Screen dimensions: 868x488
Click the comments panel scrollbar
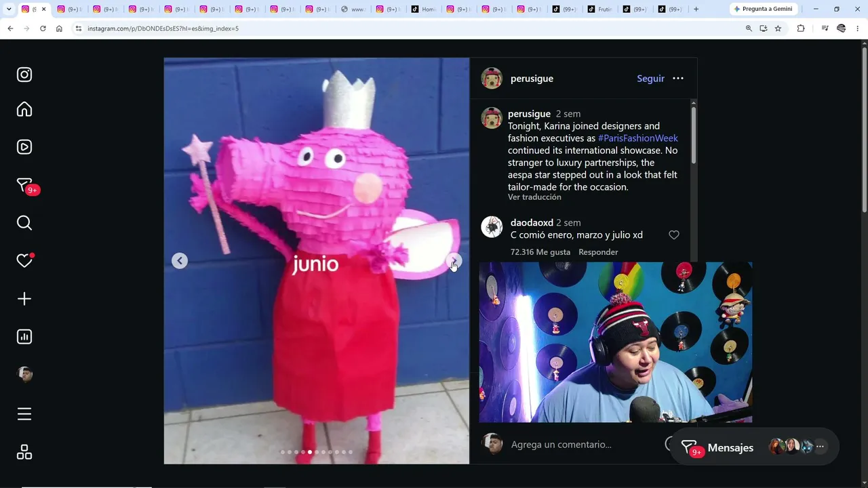coord(693,134)
